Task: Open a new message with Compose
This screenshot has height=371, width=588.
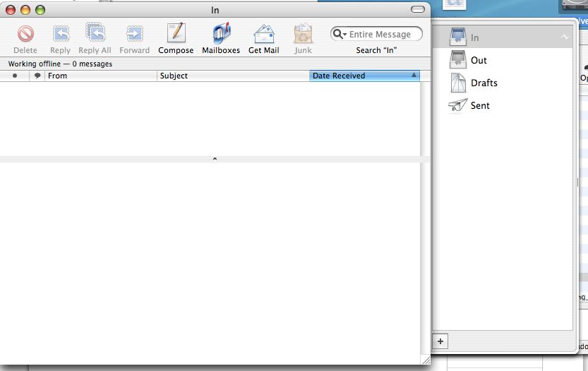Action: coord(176,34)
